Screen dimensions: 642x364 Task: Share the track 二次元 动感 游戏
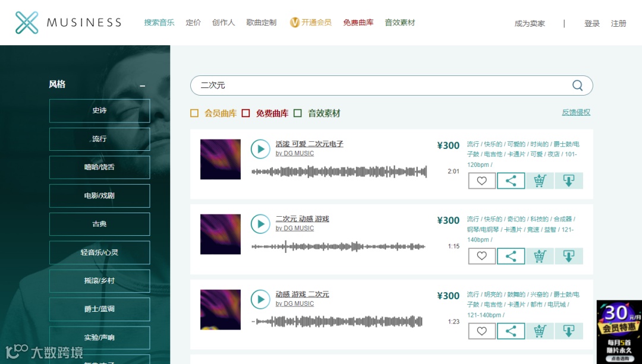pyautogui.click(x=511, y=256)
